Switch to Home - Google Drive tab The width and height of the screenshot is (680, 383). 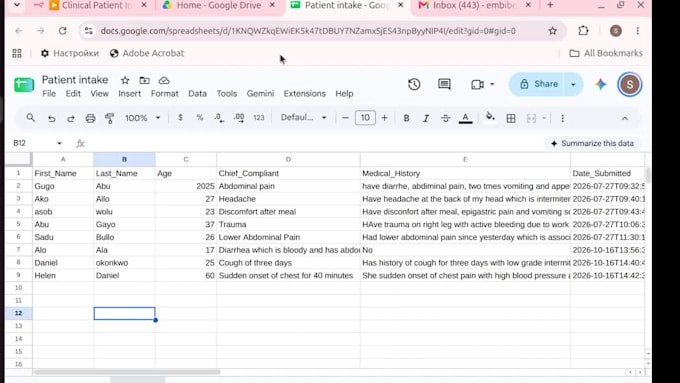[x=219, y=6]
